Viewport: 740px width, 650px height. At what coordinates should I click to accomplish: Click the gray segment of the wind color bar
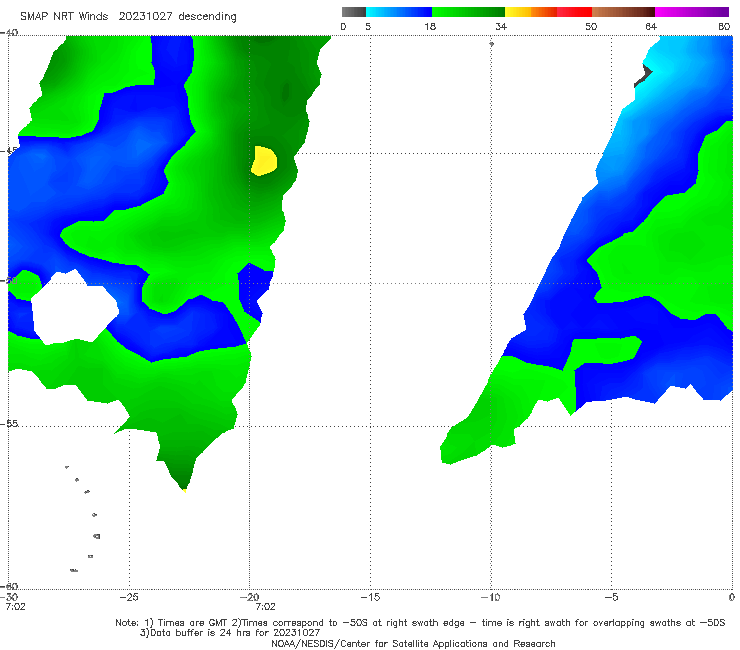pos(353,12)
